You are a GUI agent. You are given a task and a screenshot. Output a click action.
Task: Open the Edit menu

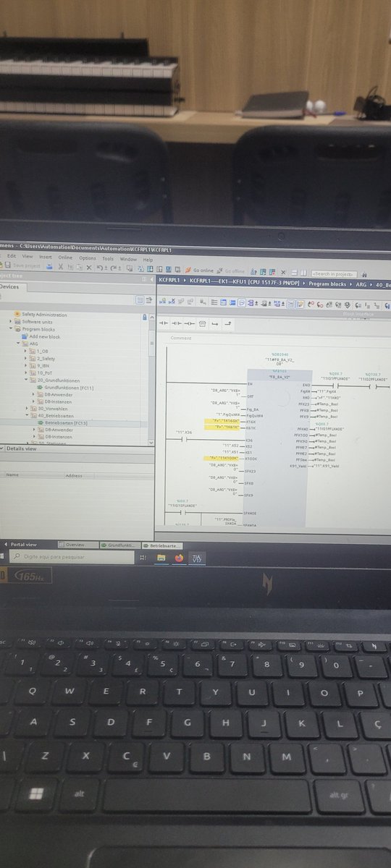point(12,256)
